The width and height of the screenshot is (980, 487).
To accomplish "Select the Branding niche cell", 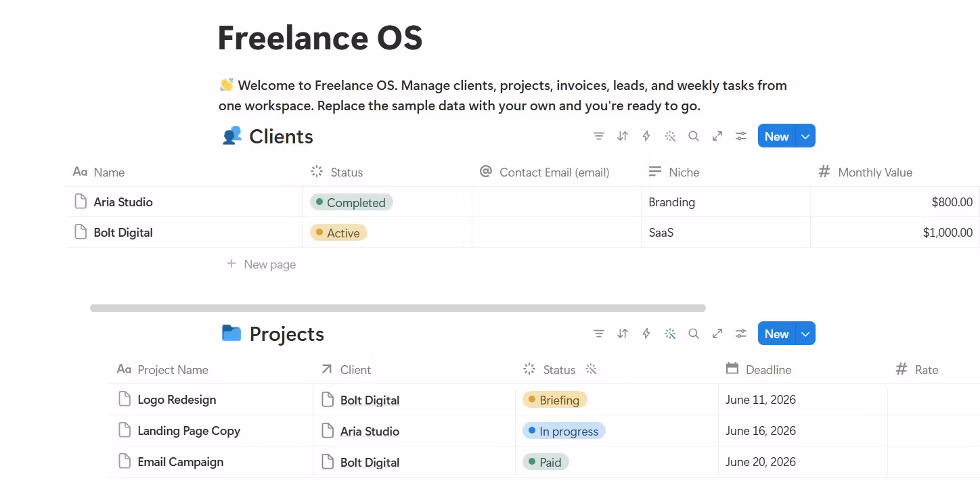I will click(726, 202).
